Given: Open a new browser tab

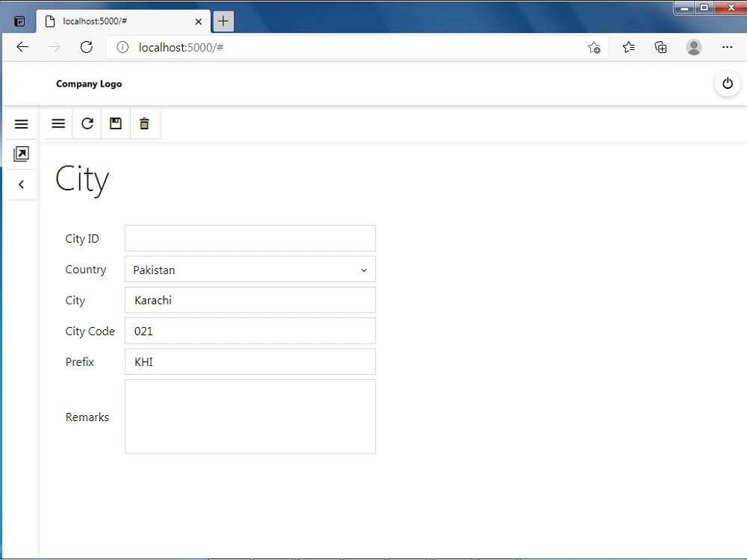Looking at the screenshot, I should coord(223,21).
